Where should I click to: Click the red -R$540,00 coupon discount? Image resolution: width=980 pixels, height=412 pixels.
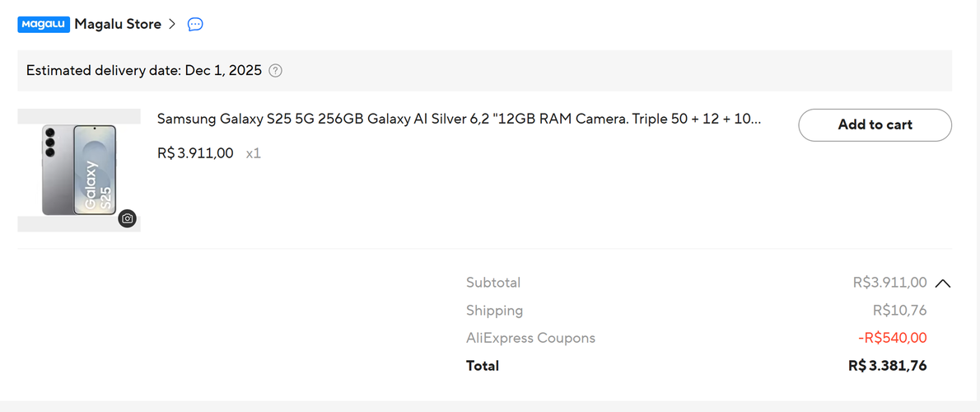pos(893,338)
